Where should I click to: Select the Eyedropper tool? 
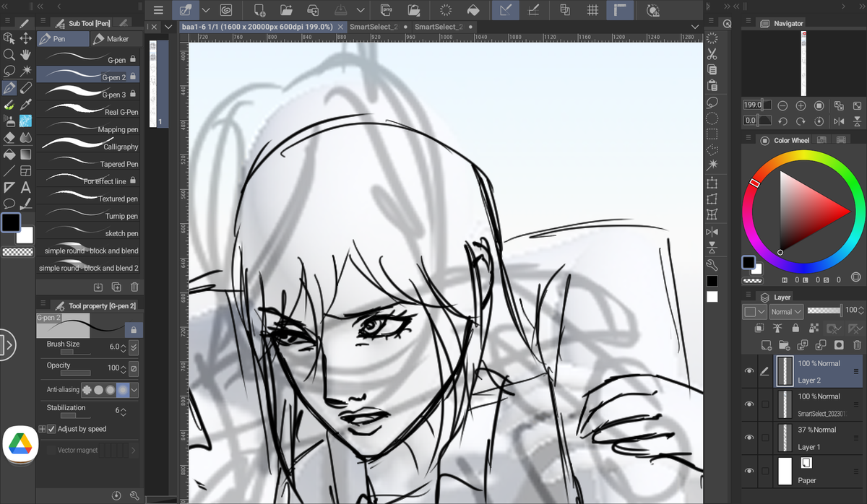pyautogui.click(x=26, y=104)
